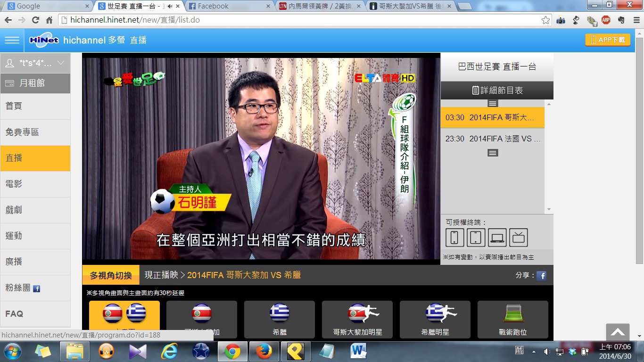Image resolution: width=644 pixels, height=362 pixels.
Task: Show hidden system tray icons
Action: pyautogui.click(x=534, y=352)
